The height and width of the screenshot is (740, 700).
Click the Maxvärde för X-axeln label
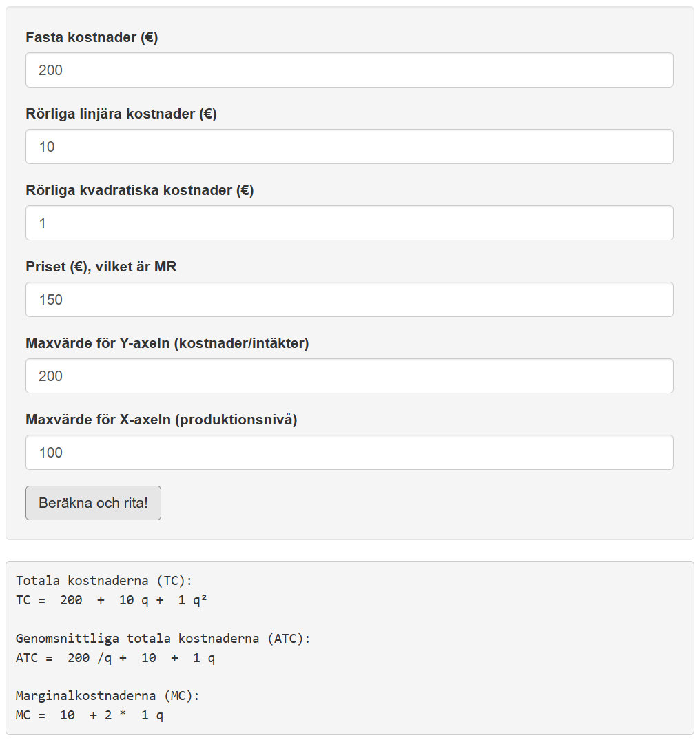[161, 420]
